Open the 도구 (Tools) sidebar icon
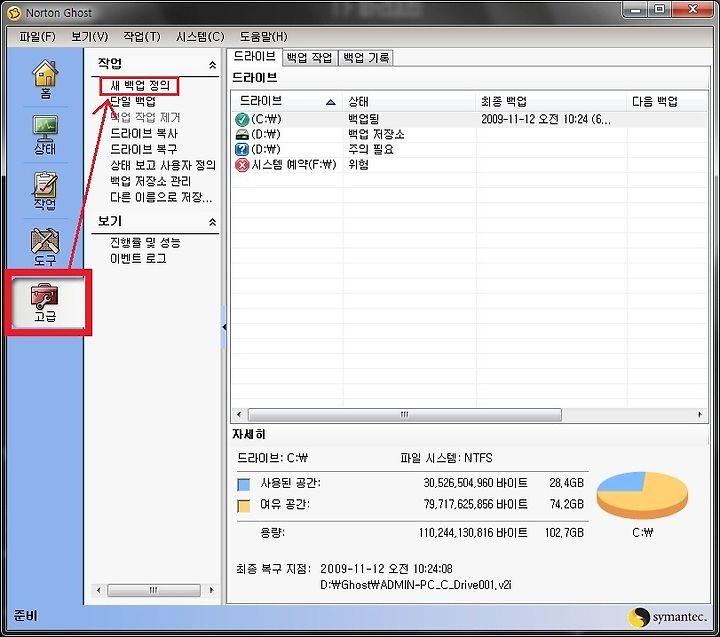Screen dimensions: 720x637 coord(45,247)
